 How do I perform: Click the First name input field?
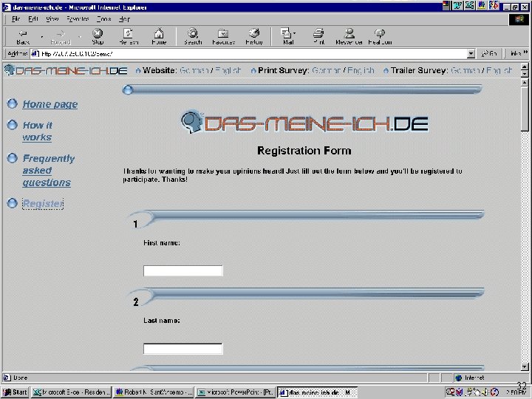click(x=183, y=270)
